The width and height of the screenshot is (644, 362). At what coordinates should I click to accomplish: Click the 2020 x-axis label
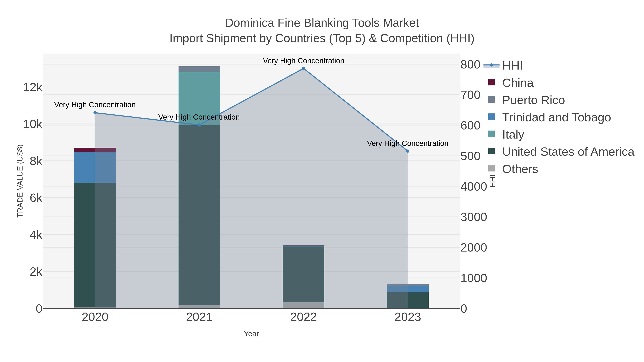tap(95, 317)
